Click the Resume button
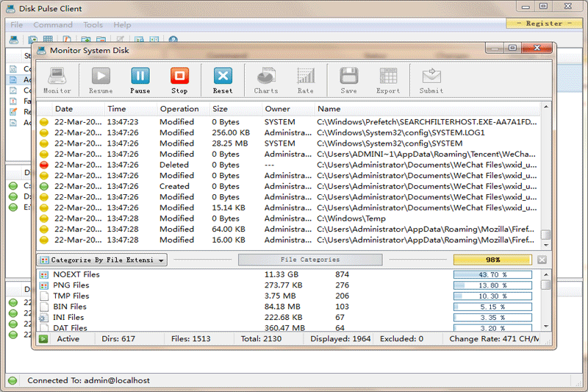 coord(101,80)
